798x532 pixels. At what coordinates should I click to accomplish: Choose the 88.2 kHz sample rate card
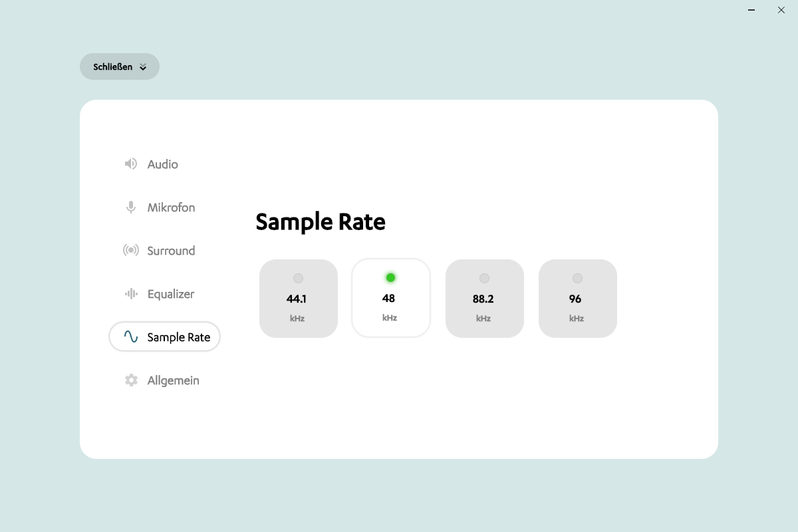click(485, 299)
